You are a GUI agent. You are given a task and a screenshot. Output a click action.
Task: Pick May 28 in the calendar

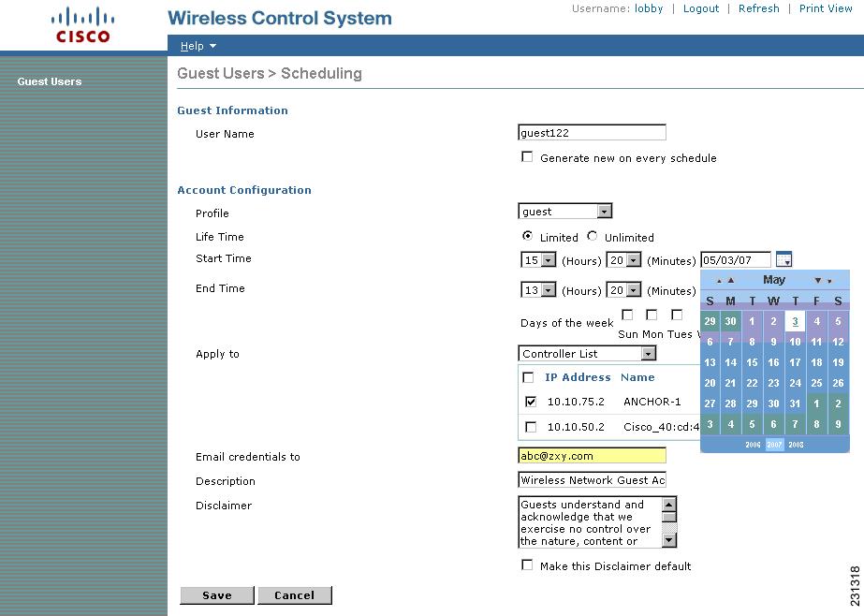[x=731, y=403]
